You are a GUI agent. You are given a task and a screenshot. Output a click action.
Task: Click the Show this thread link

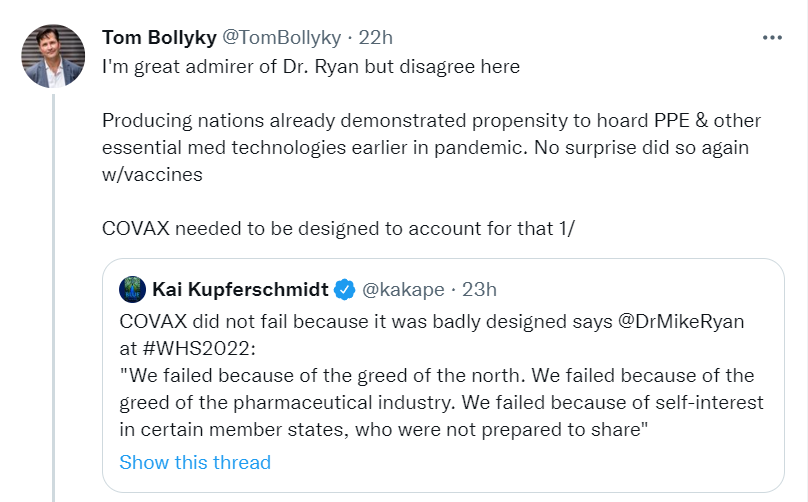click(x=195, y=462)
